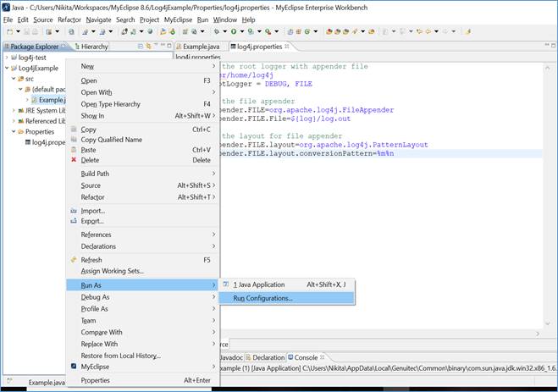Open the Window menu
The height and width of the screenshot is (392, 558).
click(225, 20)
